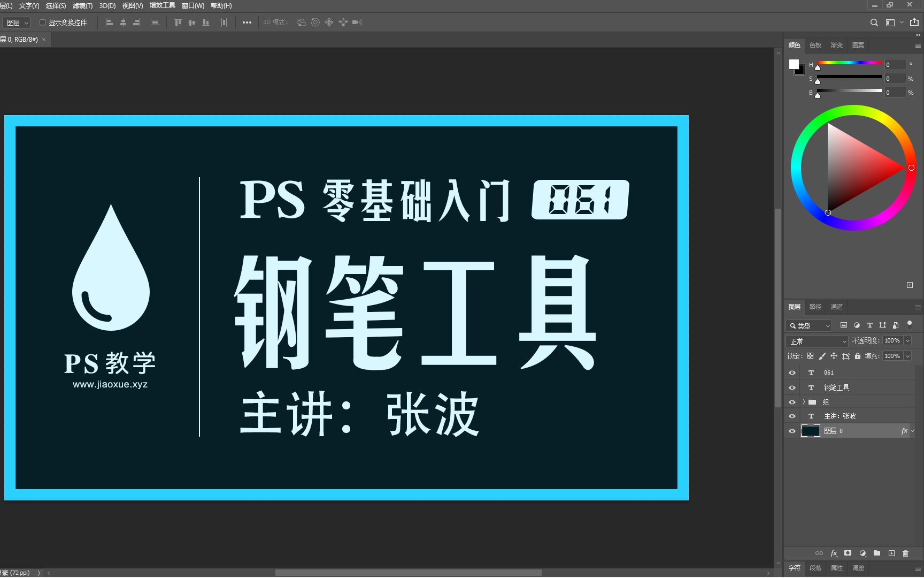Click the align top edges icon
924x578 pixels.
click(178, 22)
